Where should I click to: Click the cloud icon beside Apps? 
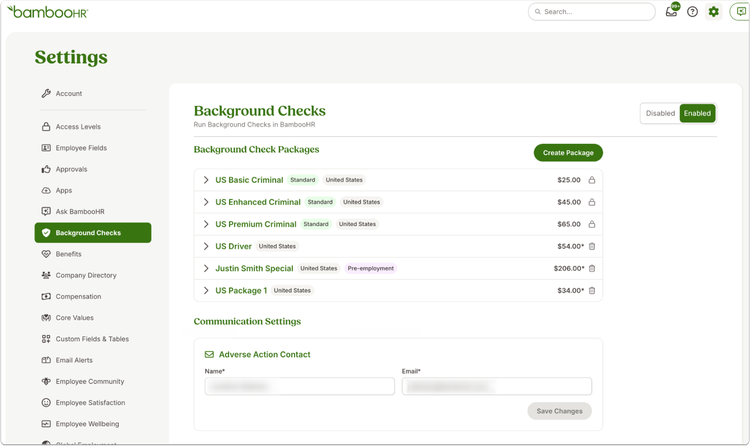(x=46, y=190)
